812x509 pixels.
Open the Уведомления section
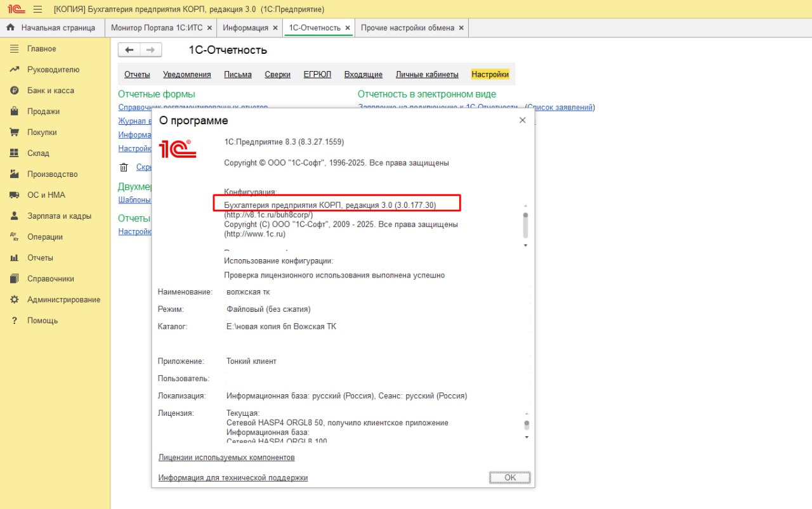click(187, 74)
